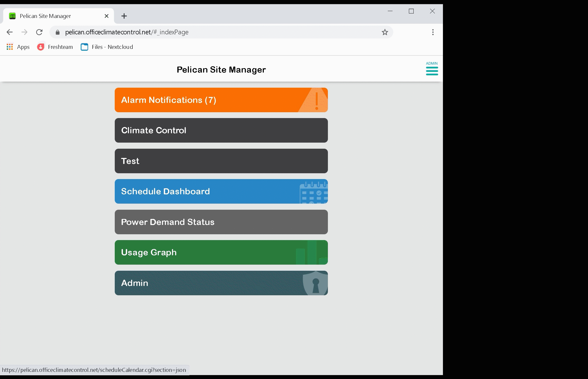
Task: View site security padlock info
Action: pos(58,32)
